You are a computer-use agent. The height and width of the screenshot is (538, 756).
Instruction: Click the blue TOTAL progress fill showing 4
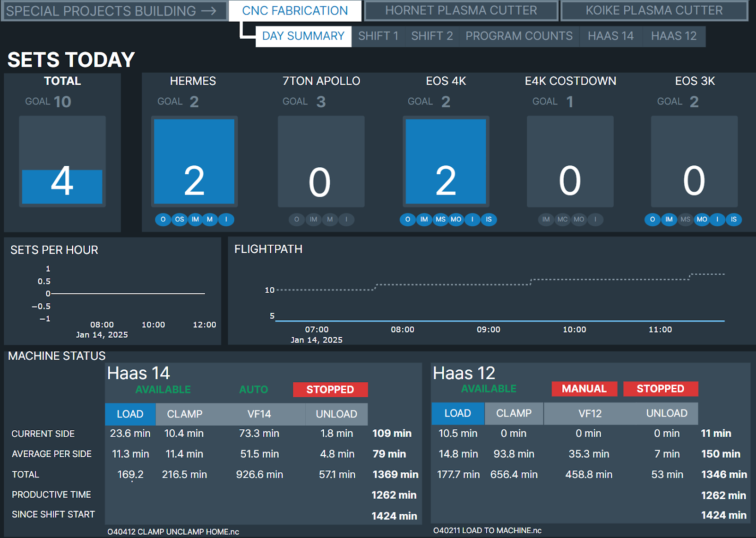[x=62, y=186]
